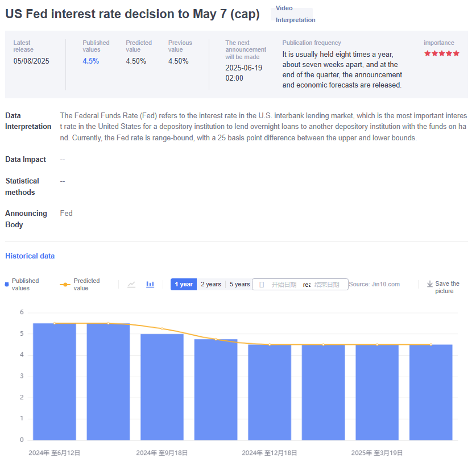Click the end date input field
The height and width of the screenshot is (463, 476).
point(326,285)
